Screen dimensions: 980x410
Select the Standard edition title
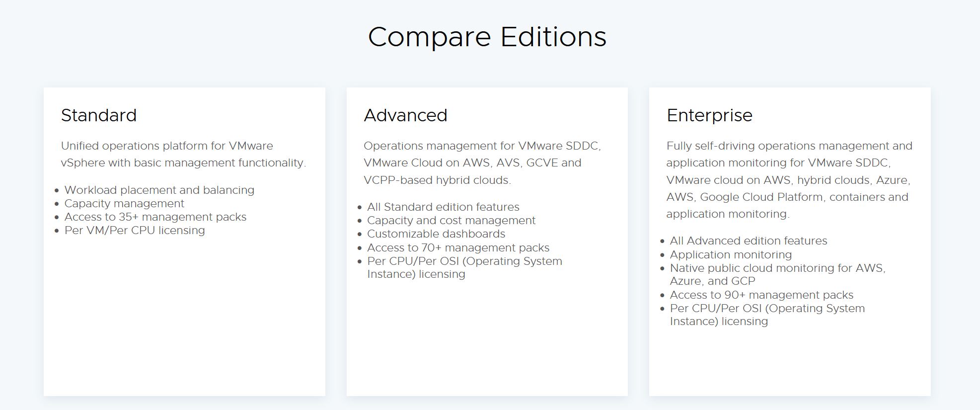98,115
